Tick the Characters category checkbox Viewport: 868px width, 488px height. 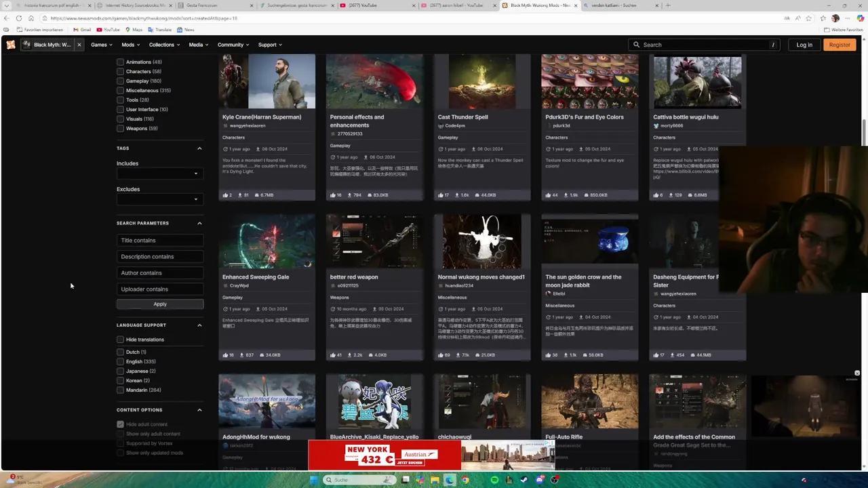(120, 71)
